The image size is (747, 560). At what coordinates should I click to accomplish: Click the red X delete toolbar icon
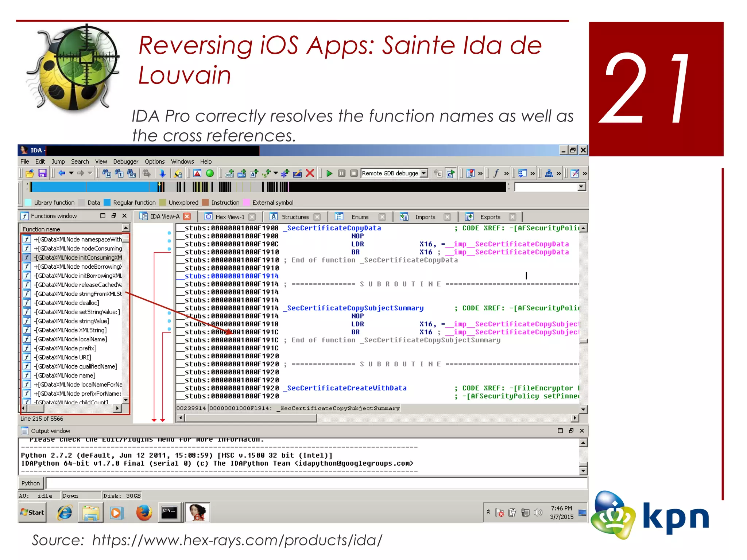click(310, 174)
